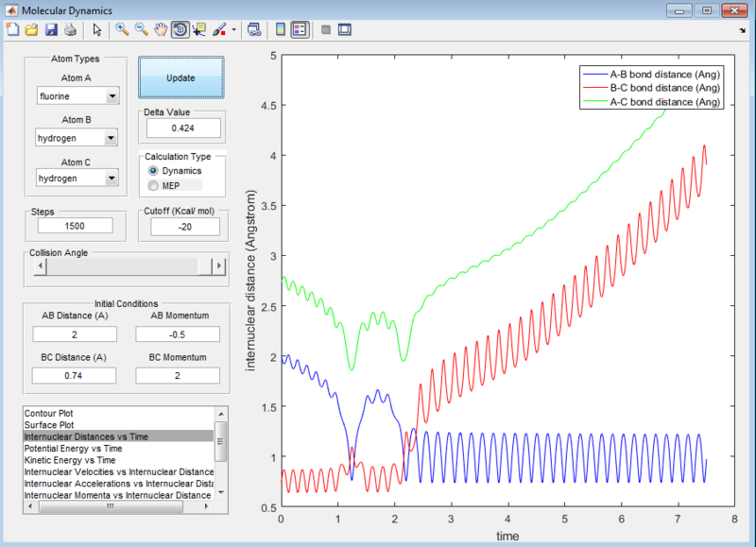Click the time x-axis label
The height and width of the screenshot is (547, 756).
click(x=507, y=536)
